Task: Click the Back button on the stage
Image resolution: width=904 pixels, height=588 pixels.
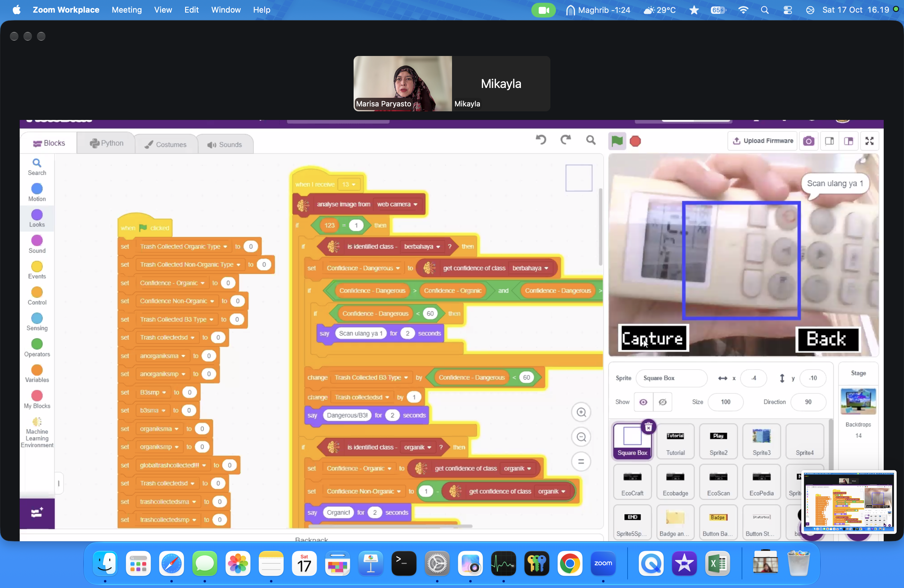Action: click(828, 339)
